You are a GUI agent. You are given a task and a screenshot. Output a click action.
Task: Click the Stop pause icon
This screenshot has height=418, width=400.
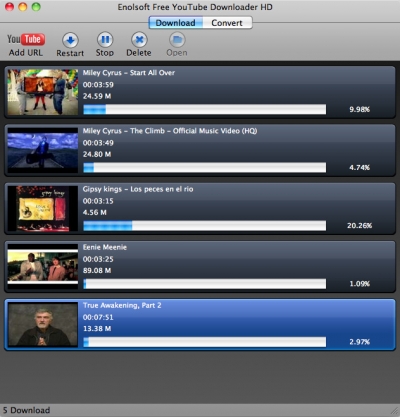[x=105, y=40]
